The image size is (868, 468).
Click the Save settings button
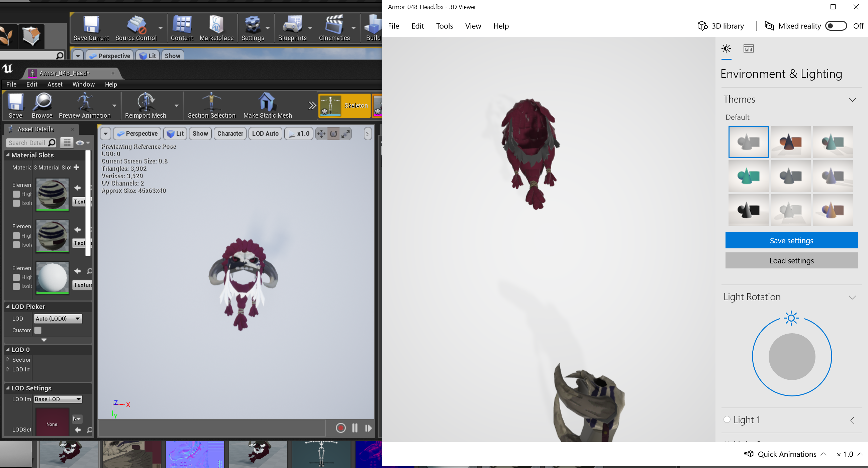(x=791, y=240)
